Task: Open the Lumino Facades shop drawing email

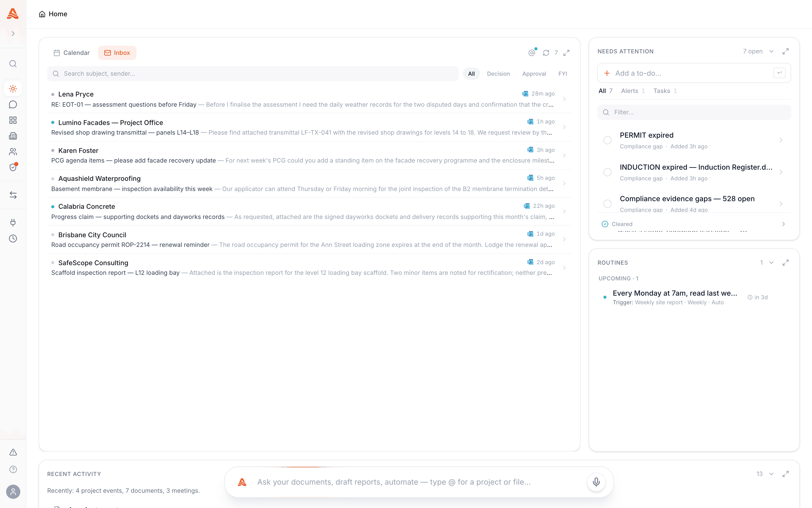Action: coord(309,127)
